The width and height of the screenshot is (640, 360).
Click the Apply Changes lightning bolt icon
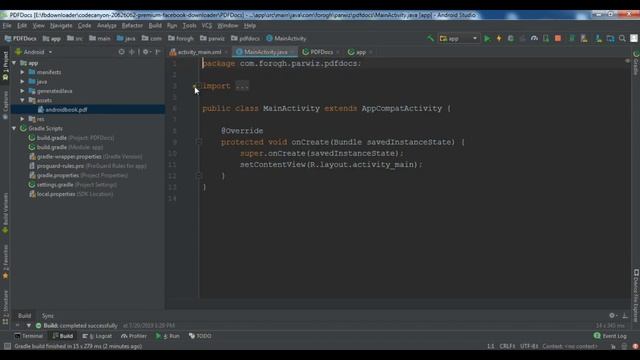coord(499,38)
